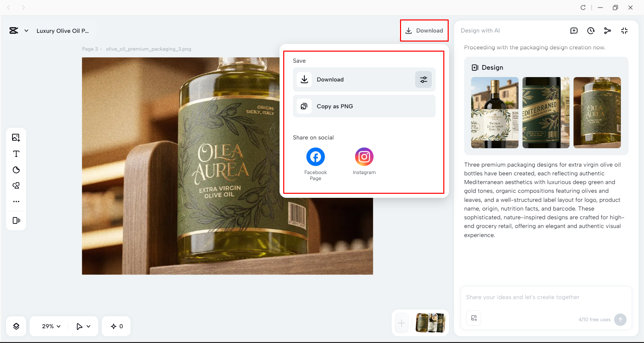Image resolution: width=644 pixels, height=343 pixels.
Task: Select the Text tool
Action: (16, 154)
